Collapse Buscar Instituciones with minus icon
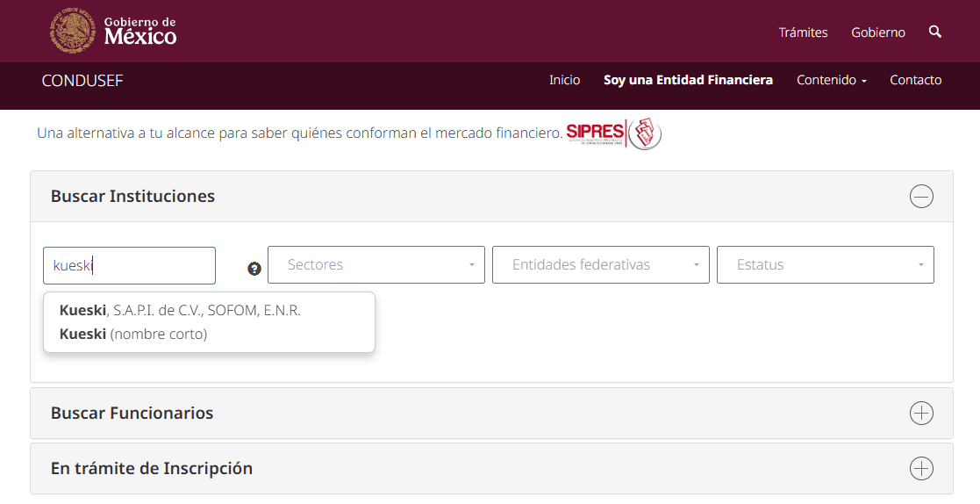This screenshot has height=504, width=980. point(921,197)
